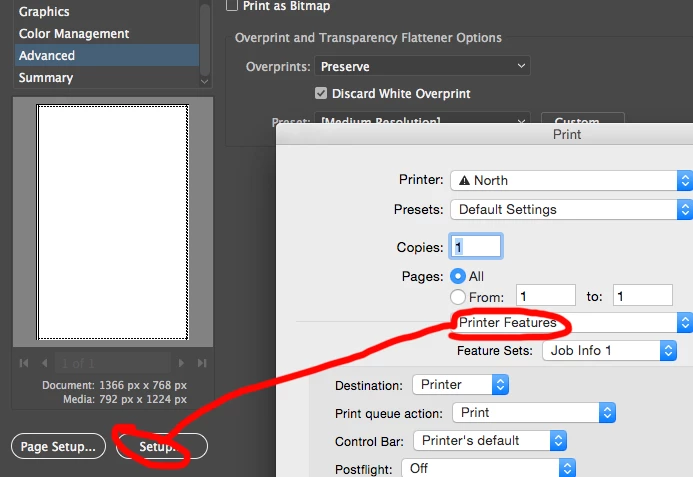Click the scroll-down arrow in options list
The image size is (693, 477).
pyautogui.click(x=205, y=81)
